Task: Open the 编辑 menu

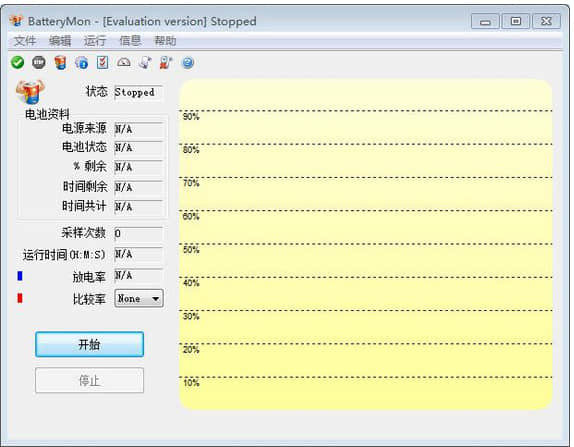Action: point(60,41)
